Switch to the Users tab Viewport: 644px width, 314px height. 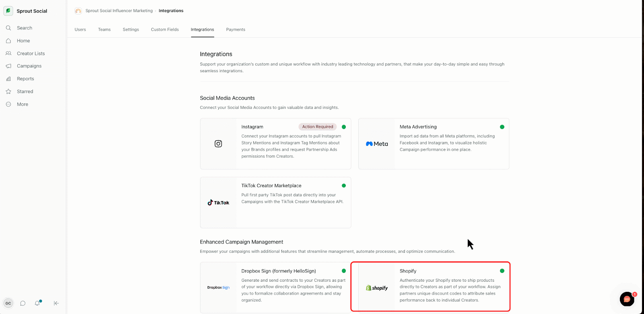80,29
